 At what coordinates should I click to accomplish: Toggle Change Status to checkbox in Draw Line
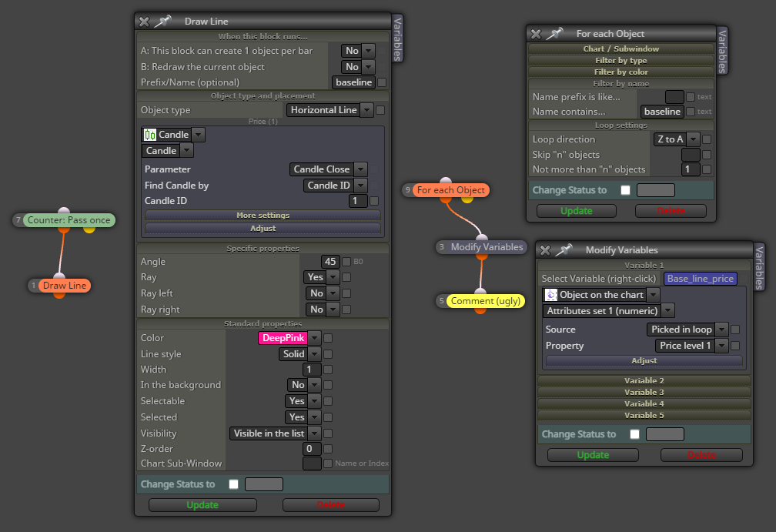[233, 484]
